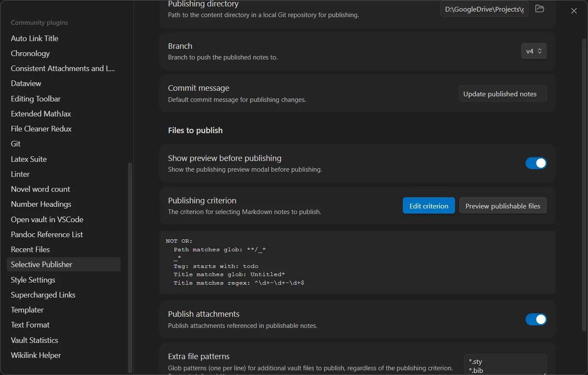Click 'Title matches glob: Untitled*' line
This screenshot has width=588, height=375.
(x=229, y=274)
